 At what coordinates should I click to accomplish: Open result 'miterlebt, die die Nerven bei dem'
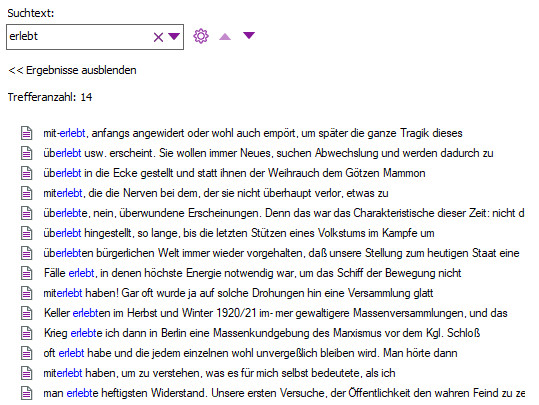click(x=216, y=193)
